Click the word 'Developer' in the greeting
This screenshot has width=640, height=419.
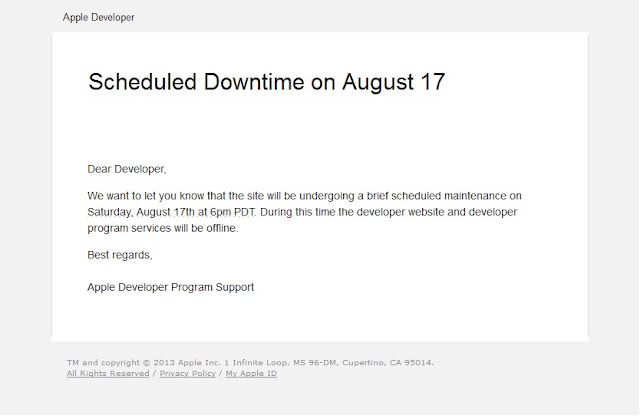pyautogui.click(x=140, y=169)
